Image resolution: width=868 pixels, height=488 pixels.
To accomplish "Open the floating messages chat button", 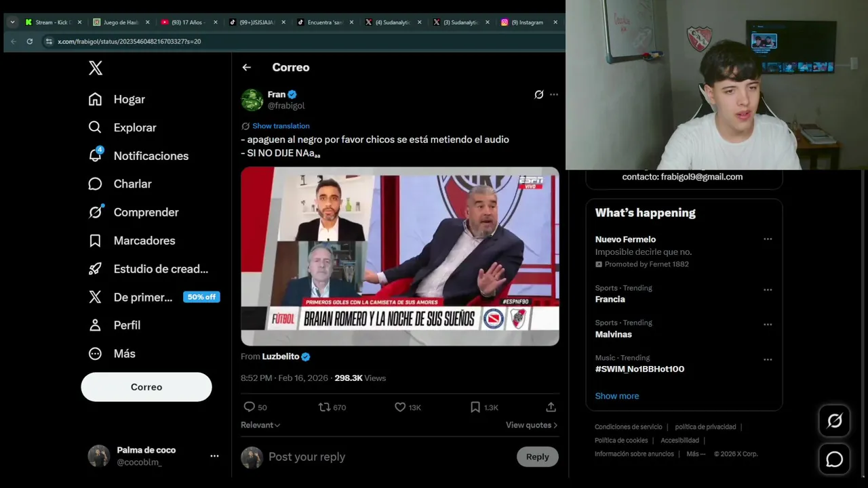I will click(835, 460).
